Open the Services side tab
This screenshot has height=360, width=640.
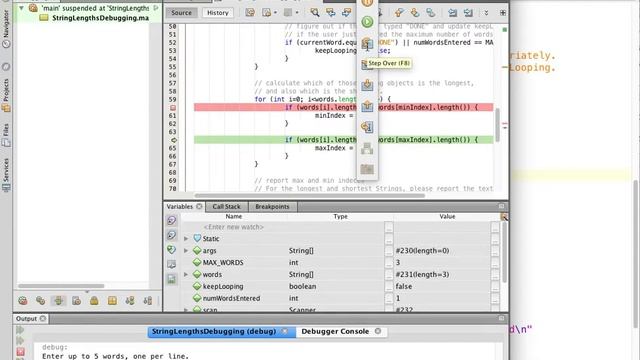[x=6, y=175]
